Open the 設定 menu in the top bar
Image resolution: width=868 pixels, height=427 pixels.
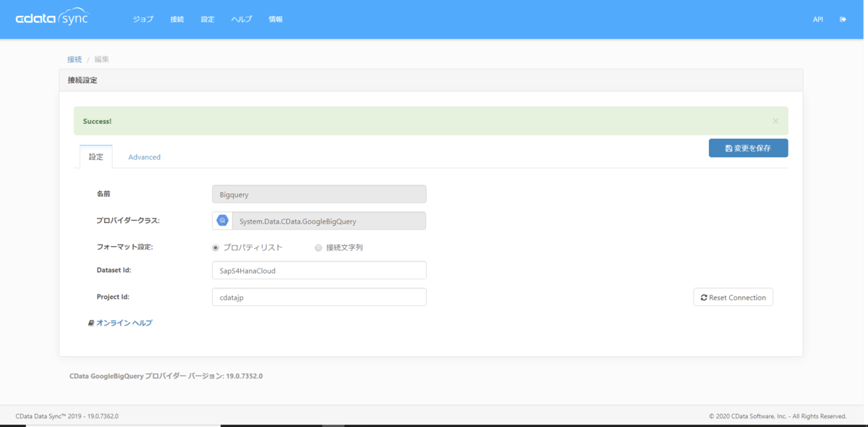(208, 20)
